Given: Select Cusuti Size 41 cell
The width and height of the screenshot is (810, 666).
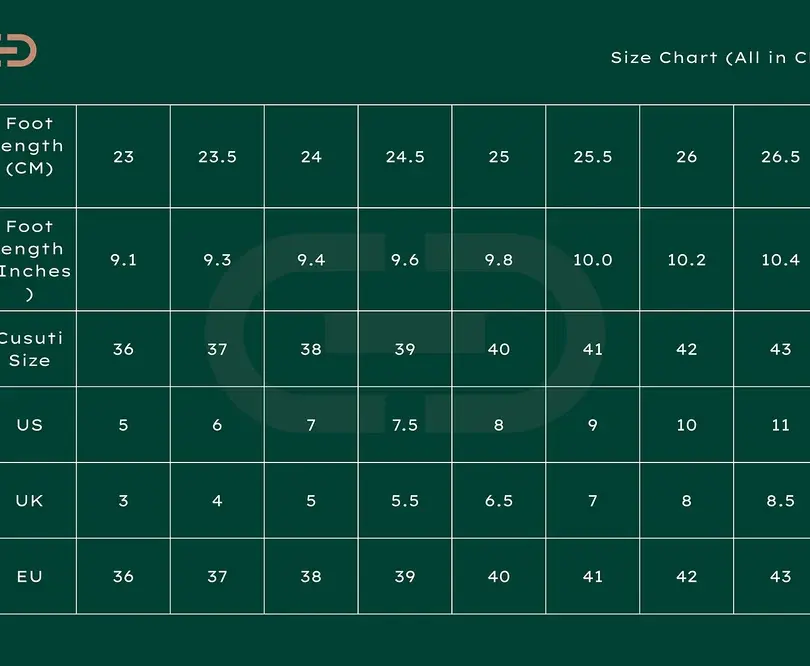Looking at the screenshot, I should [x=593, y=349].
